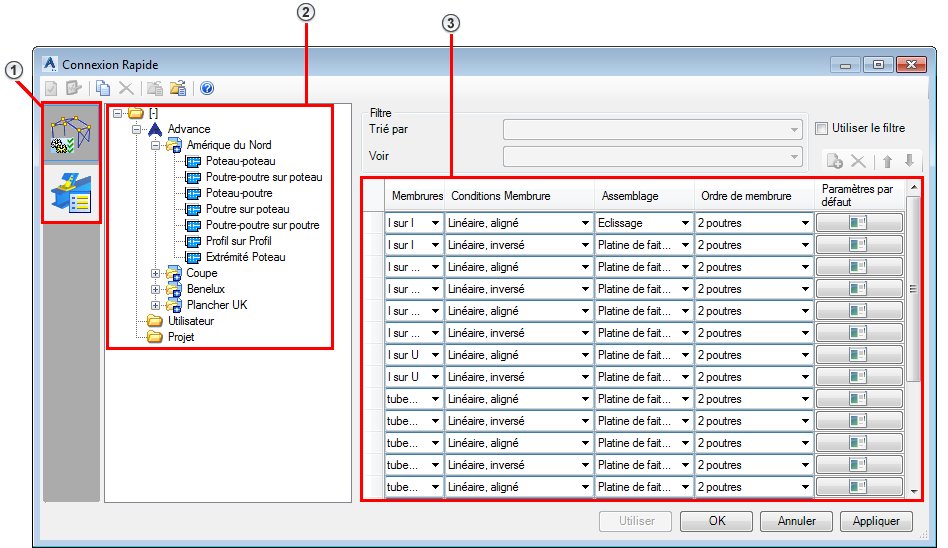This screenshot has width=948, height=548.
Task: Click the Assemblage column header
Action: pyautogui.click(x=644, y=196)
